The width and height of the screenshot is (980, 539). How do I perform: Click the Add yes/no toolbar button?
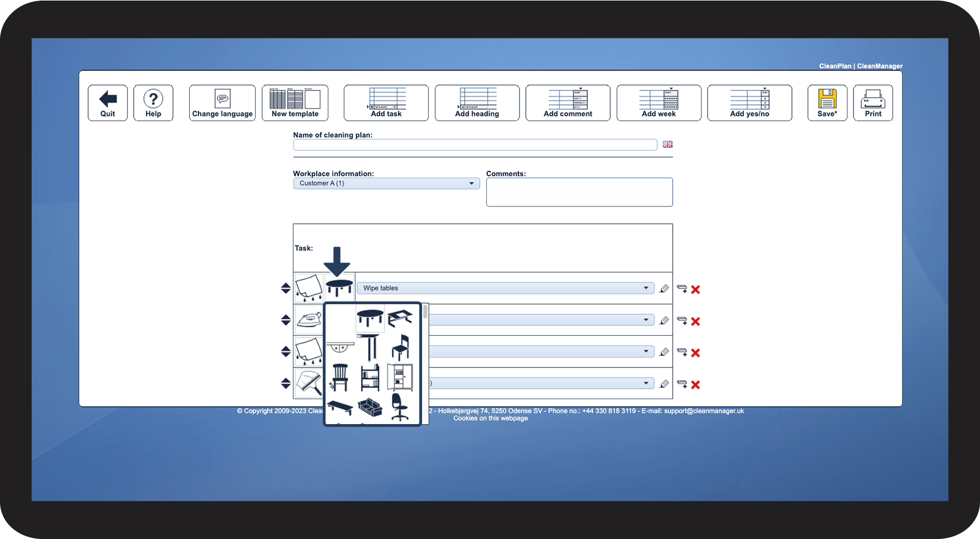750,103
